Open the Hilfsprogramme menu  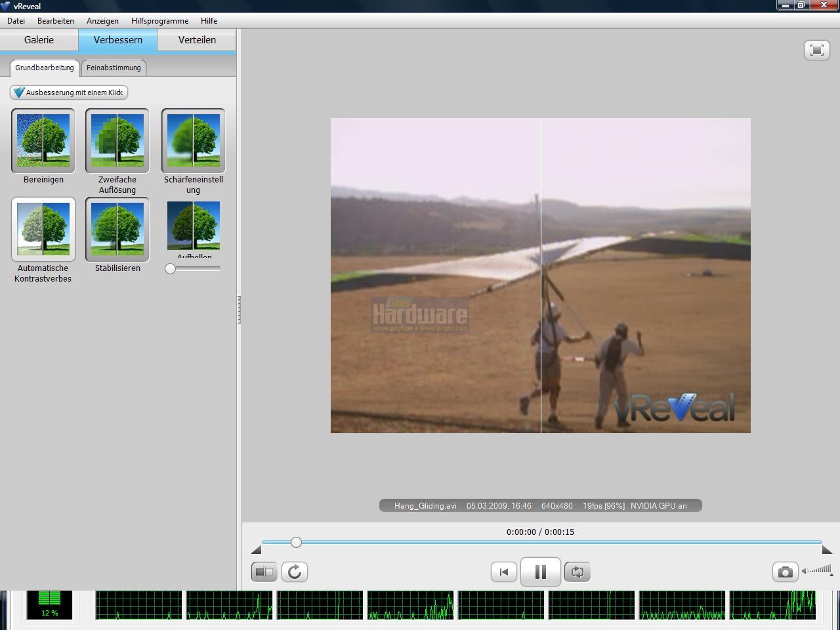tap(159, 21)
